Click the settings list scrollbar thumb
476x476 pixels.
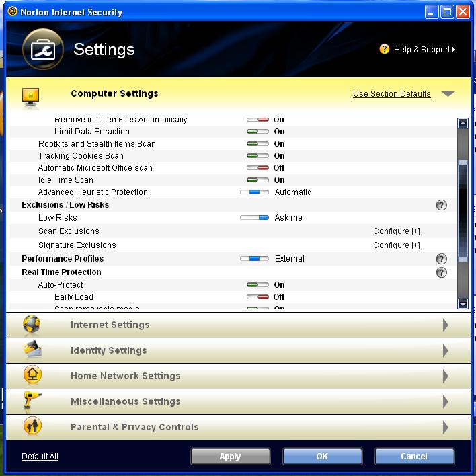[x=463, y=210]
